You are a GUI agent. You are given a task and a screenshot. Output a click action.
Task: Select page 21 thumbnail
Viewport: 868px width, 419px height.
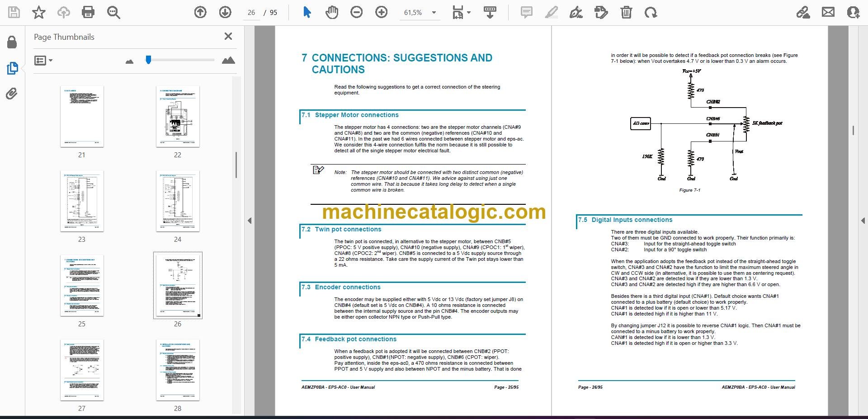(82, 117)
